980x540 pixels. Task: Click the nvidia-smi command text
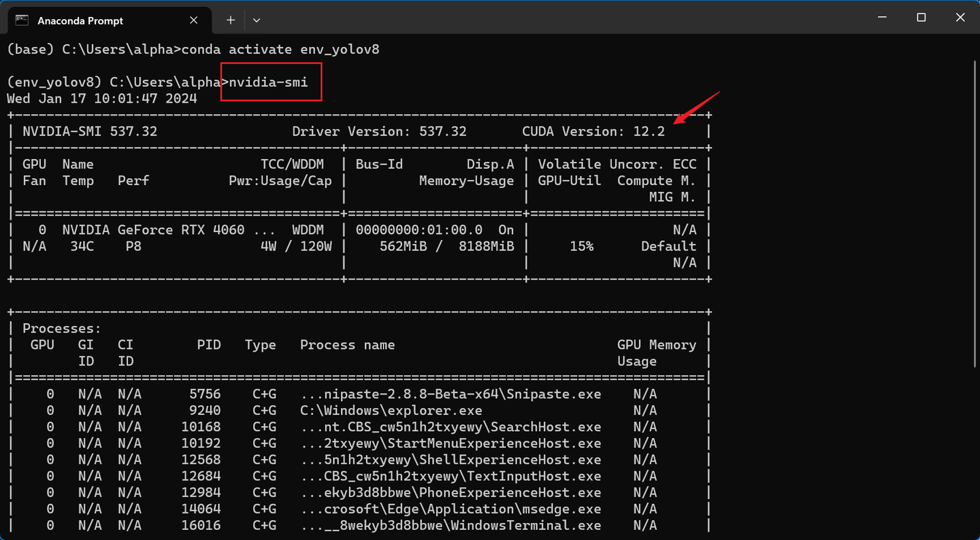tap(269, 82)
